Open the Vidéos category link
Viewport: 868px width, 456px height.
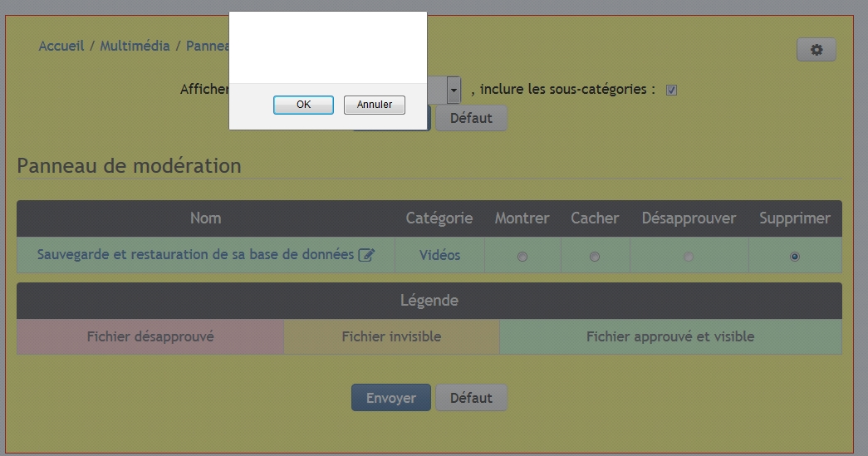(439, 255)
